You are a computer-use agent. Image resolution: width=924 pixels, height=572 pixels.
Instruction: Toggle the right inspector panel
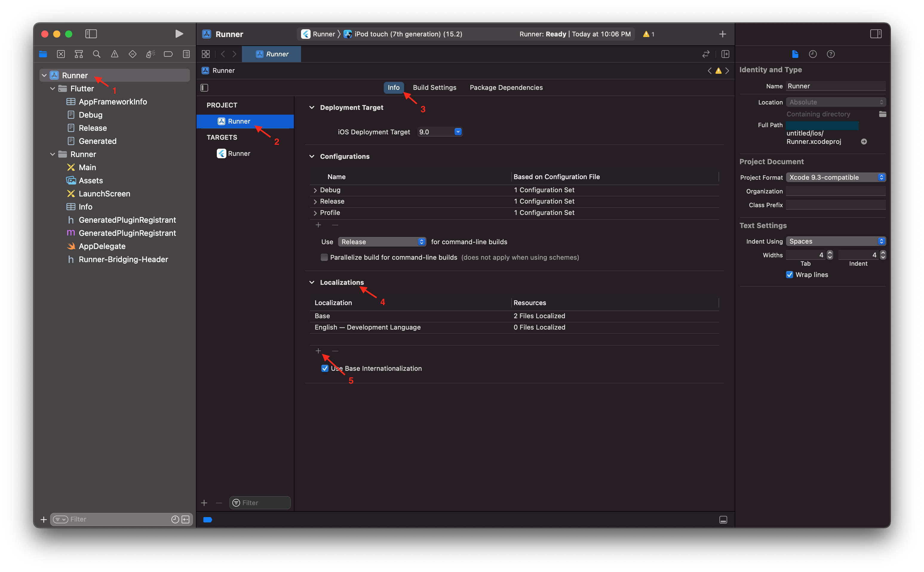click(x=876, y=34)
